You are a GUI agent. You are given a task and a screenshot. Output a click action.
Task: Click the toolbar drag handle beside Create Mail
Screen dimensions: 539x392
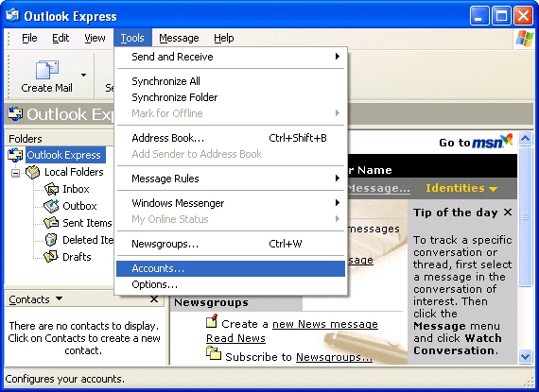click(9, 77)
